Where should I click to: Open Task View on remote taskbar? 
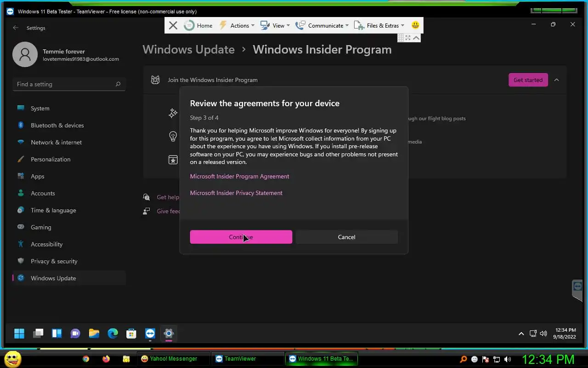(38, 333)
